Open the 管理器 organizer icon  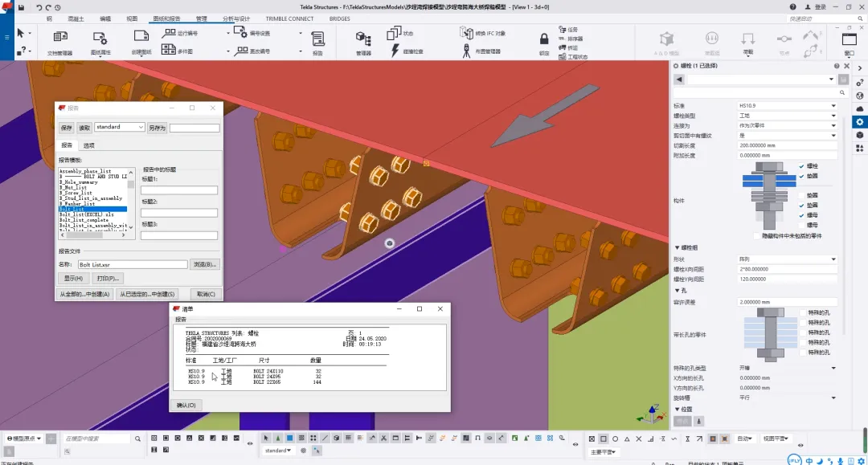pos(363,39)
